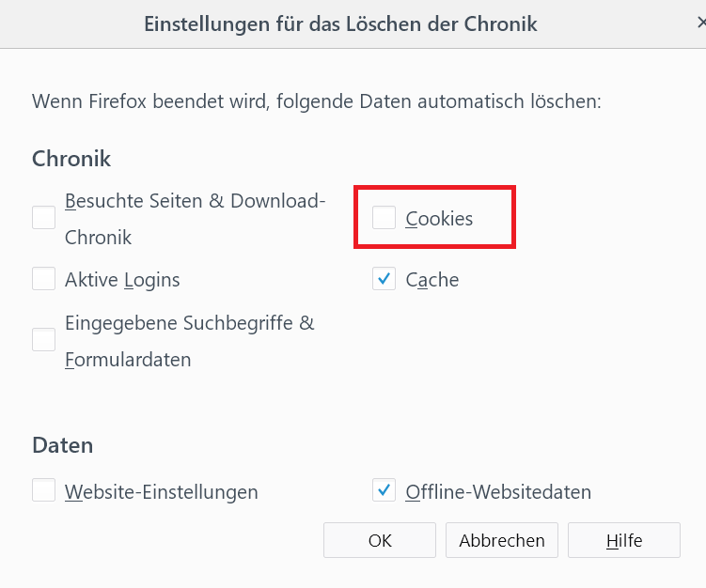Uncheck the Cache checkbox
The width and height of the screenshot is (706, 588).
tap(384, 279)
